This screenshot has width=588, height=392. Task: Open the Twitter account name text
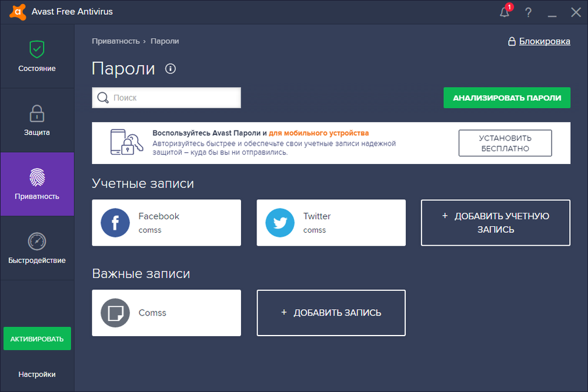317,216
